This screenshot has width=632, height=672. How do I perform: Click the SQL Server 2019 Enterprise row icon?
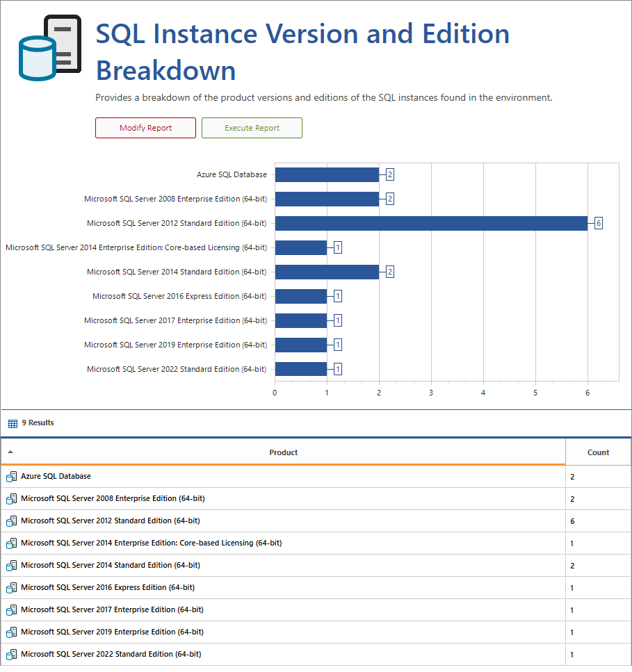[x=11, y=632]
